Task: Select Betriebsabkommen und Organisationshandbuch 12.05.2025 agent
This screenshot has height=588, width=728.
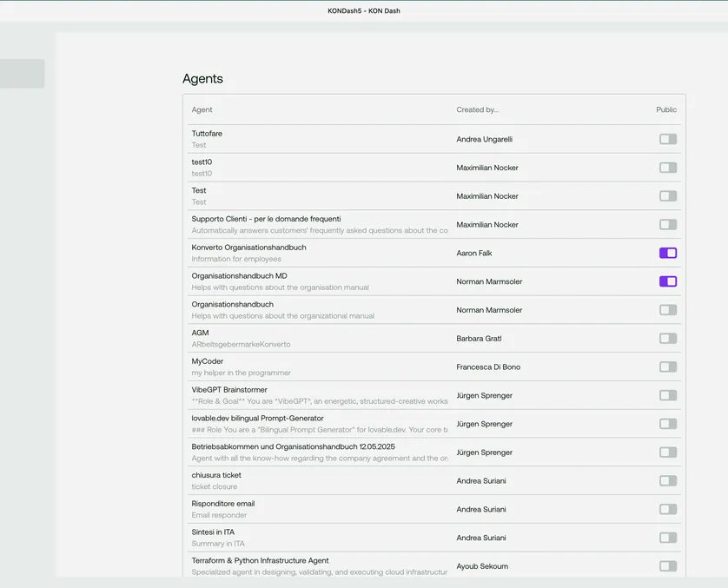Action: [x=293, y=446]
